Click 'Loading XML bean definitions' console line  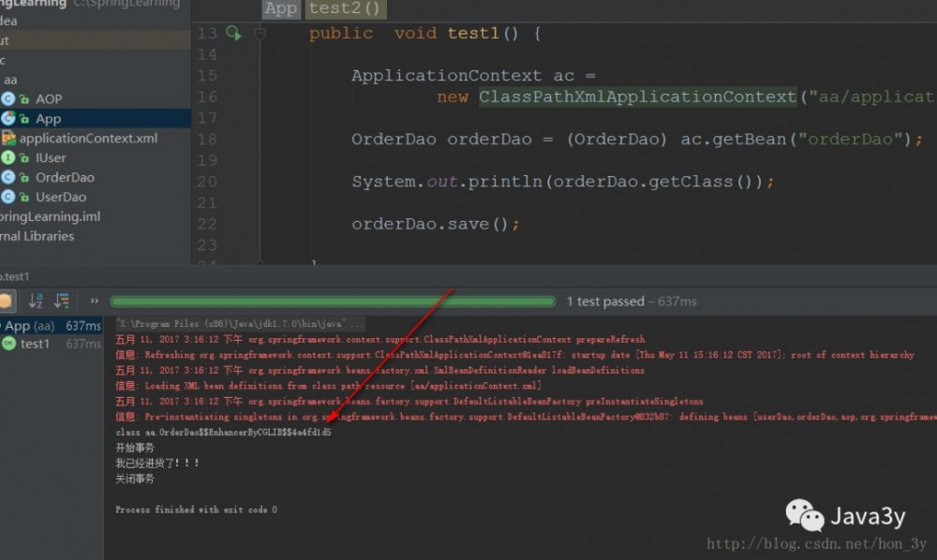tap(329, 386)
